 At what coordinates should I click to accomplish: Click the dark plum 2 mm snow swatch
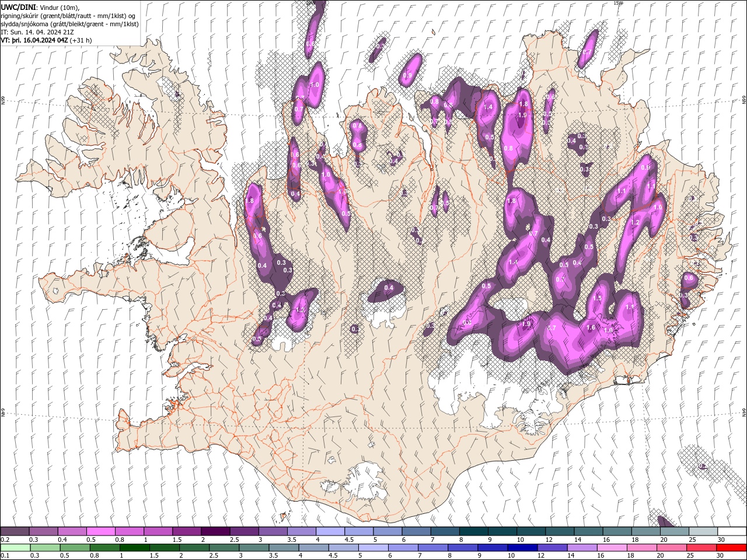pos(215,531)
